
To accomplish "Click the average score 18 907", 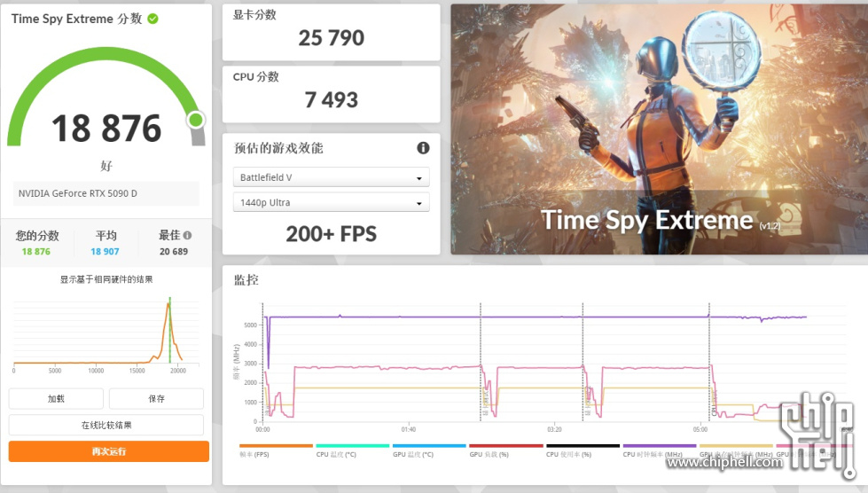I will pyautogui.click(x=106, y=251).
